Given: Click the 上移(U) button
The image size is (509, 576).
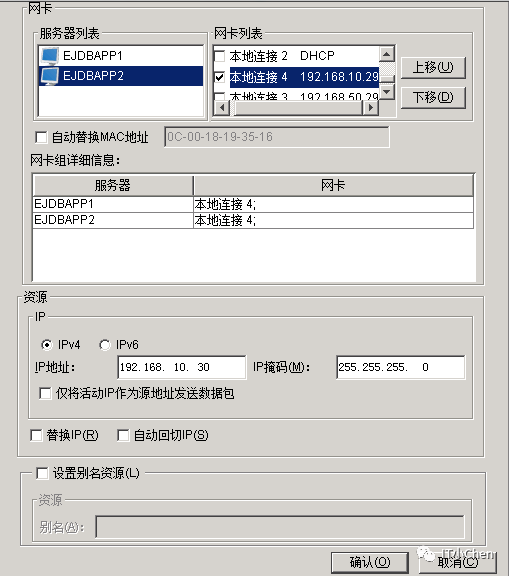Looking at the screenshot, I should coord(433,68).
